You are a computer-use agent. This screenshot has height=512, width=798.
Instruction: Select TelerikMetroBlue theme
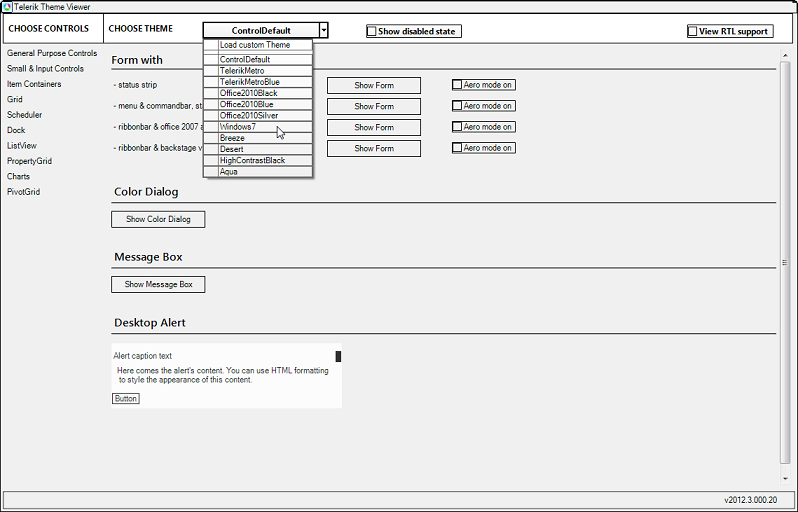coord(258,82)
